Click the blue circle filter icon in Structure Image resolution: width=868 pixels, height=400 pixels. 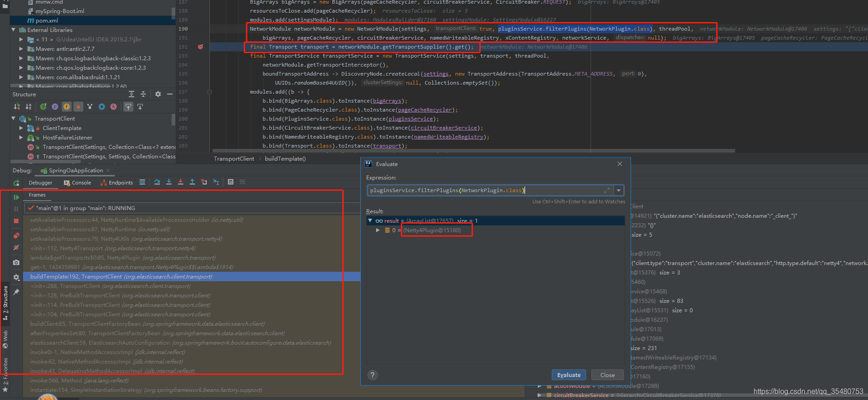102,107
